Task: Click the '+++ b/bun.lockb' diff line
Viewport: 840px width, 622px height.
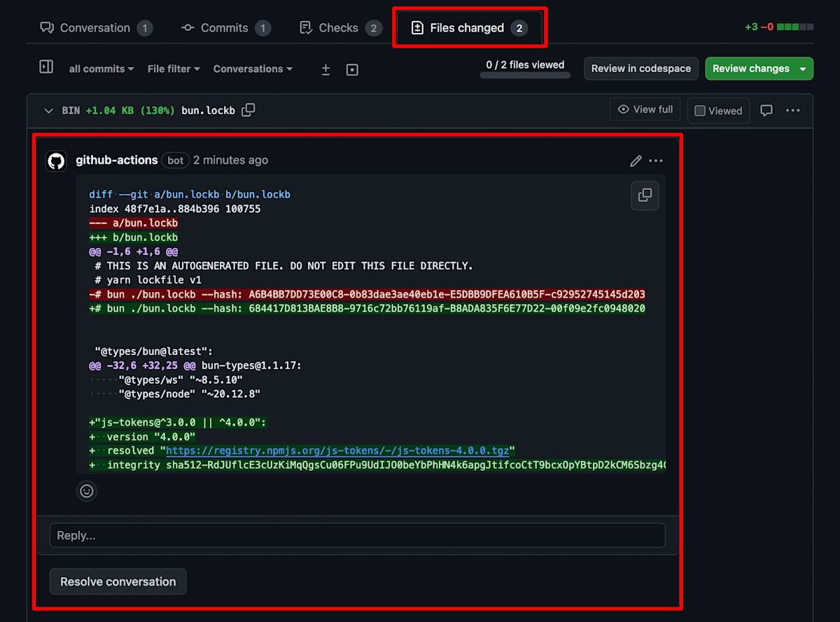Action: coord(134,237)
